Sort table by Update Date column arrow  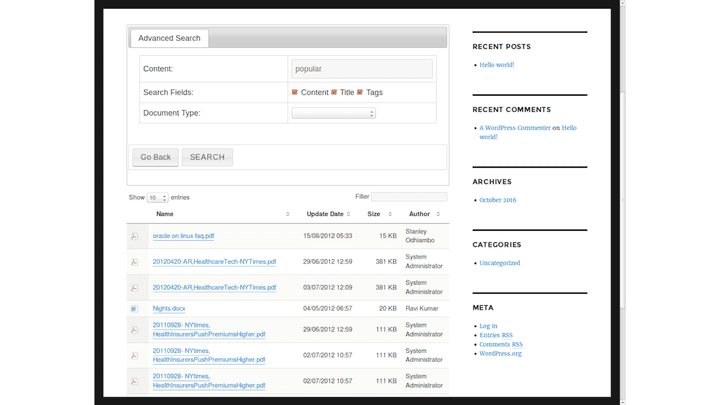[349, 214]
